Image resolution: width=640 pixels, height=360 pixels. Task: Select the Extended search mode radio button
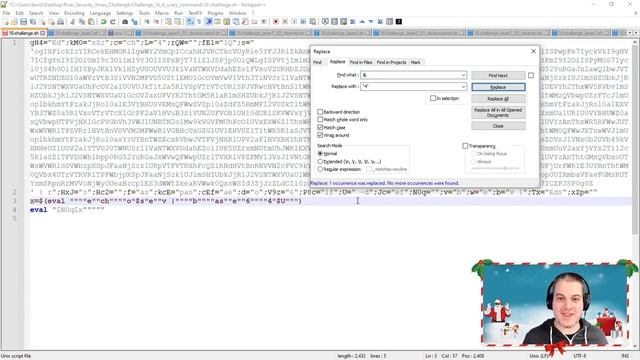320,162
